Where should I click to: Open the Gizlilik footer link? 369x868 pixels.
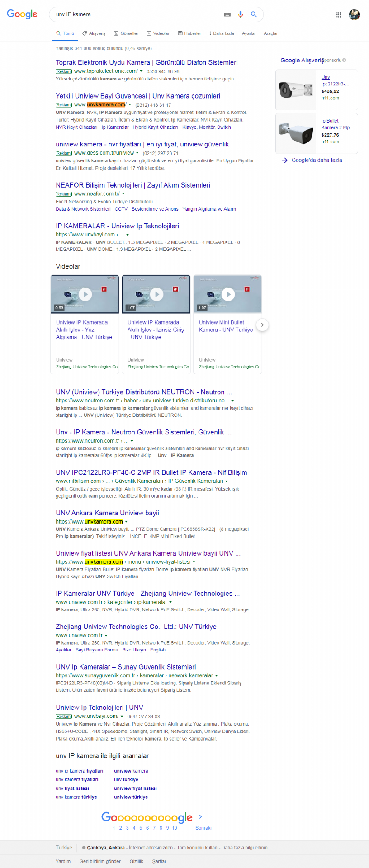pyautogui.click(x=137, y=862)
